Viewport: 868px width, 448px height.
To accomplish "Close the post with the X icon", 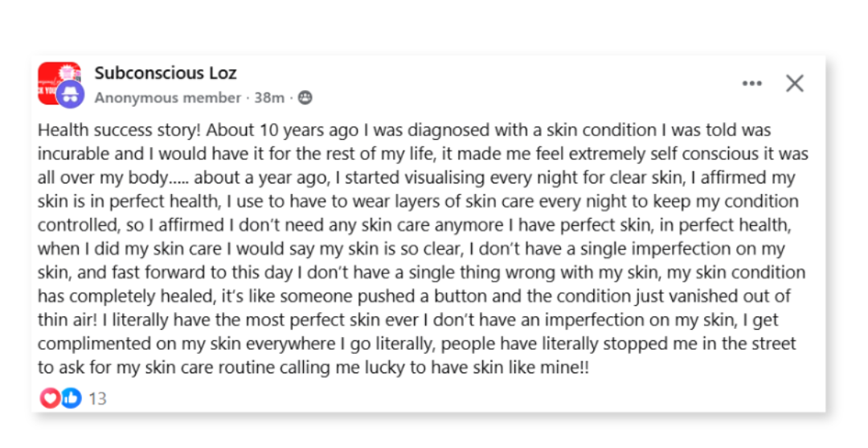I will click(794, 83).
